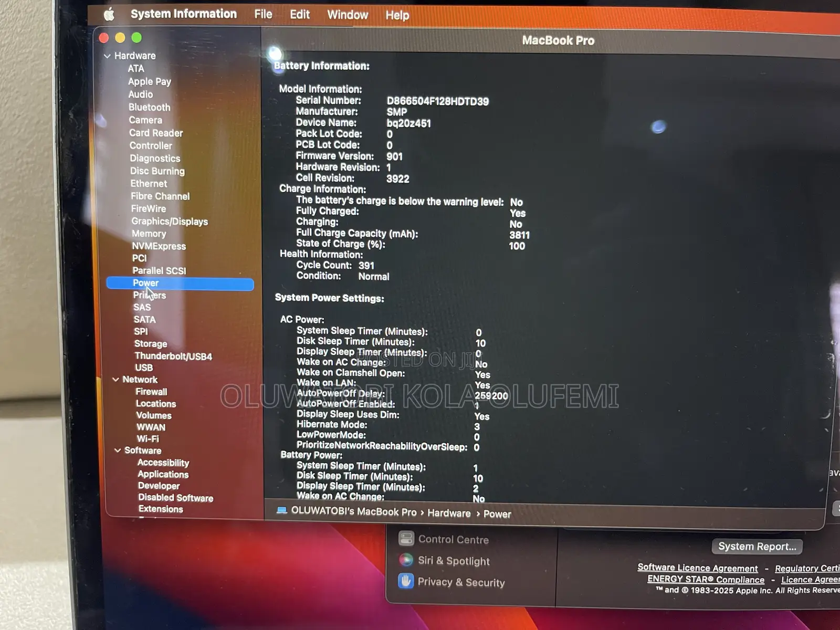840x630 pixels.
Task: Select Graphics/Displays in the sidebar
Action: pos(170,222)
